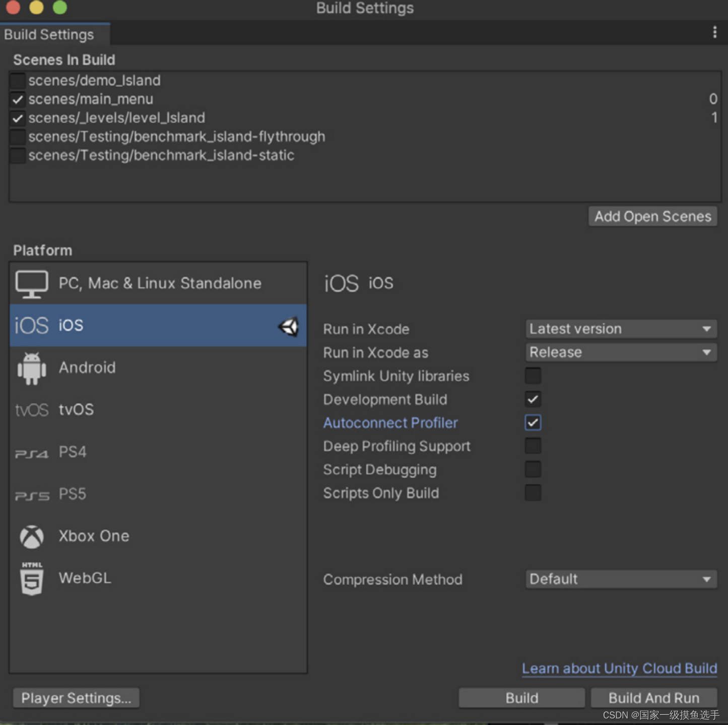Select the Android platform entry

(158, 368)
